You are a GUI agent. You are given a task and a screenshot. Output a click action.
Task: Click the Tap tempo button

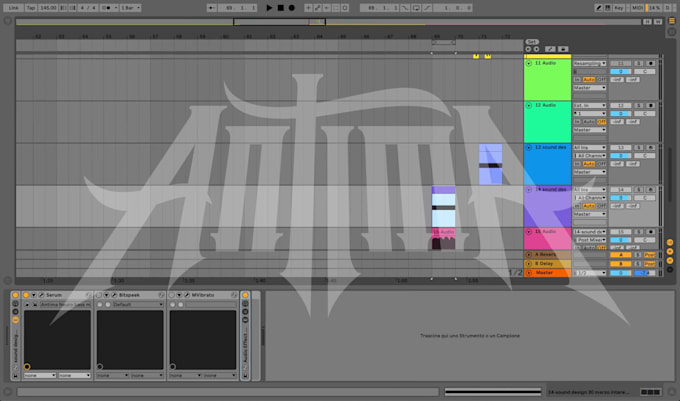click(31, 8)
